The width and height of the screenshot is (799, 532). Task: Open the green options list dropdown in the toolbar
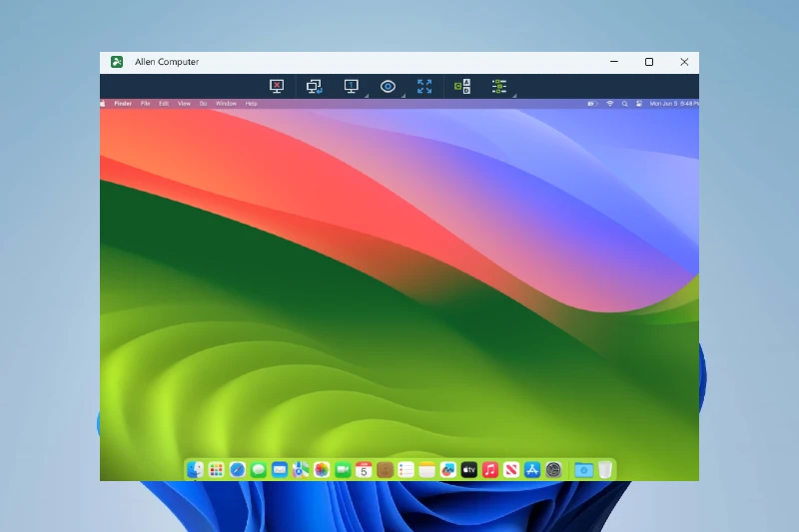click(498, 86)
